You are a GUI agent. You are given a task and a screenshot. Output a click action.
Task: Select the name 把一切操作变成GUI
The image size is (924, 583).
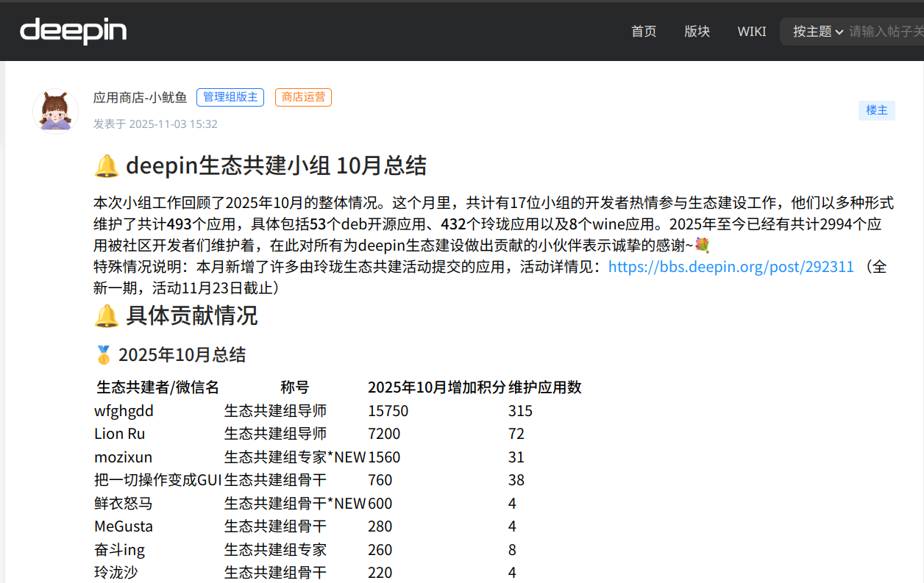coord(158,480)
